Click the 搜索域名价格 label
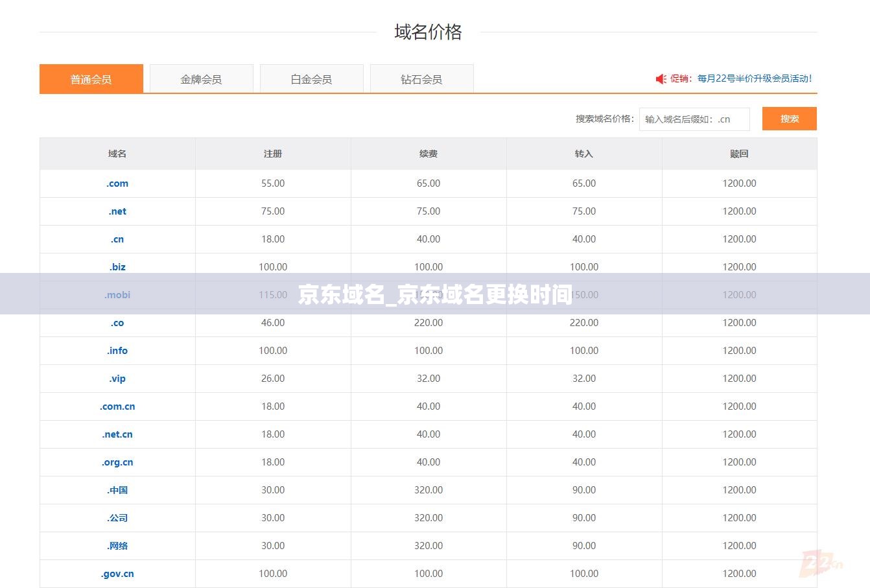The height and width of the screenshot is (588, 870). pos(605,119)
